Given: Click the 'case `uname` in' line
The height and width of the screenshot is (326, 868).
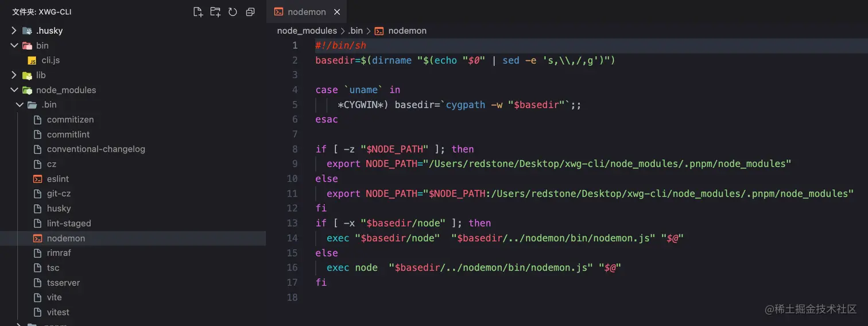Looking at the screenshot, I should (x=358, y=90).
